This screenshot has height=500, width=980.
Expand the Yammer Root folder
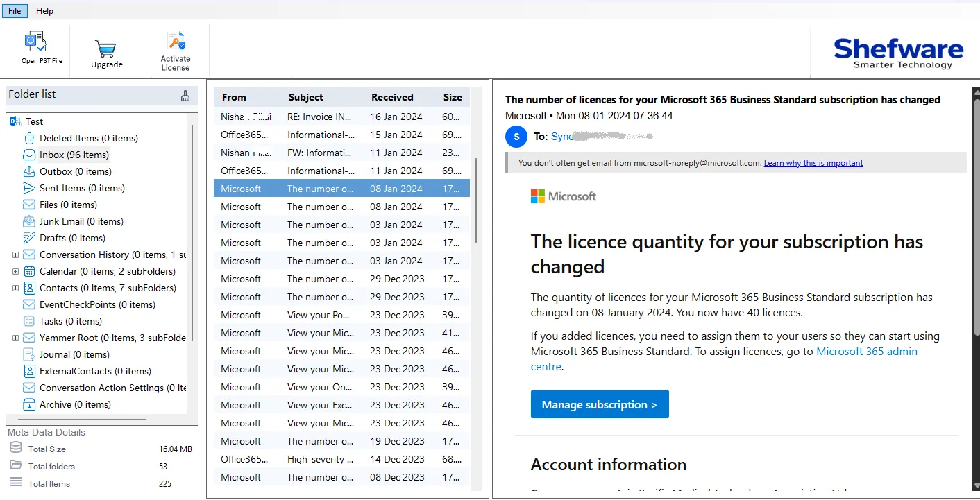[x=15, y=338]
